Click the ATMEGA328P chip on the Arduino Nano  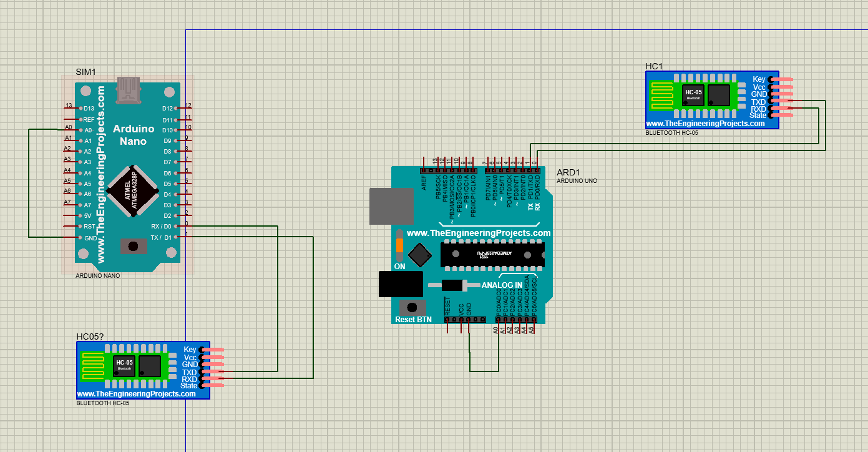(x=131, y=191)
